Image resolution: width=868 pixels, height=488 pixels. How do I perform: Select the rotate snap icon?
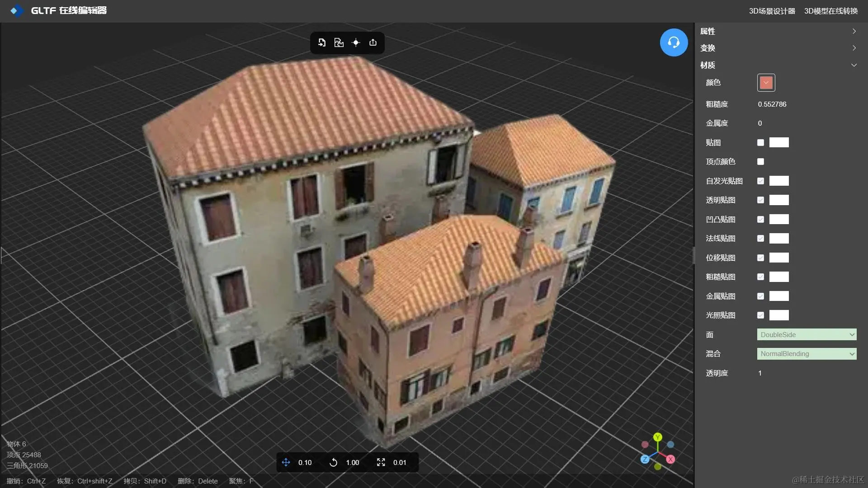(x=333, y=462)
